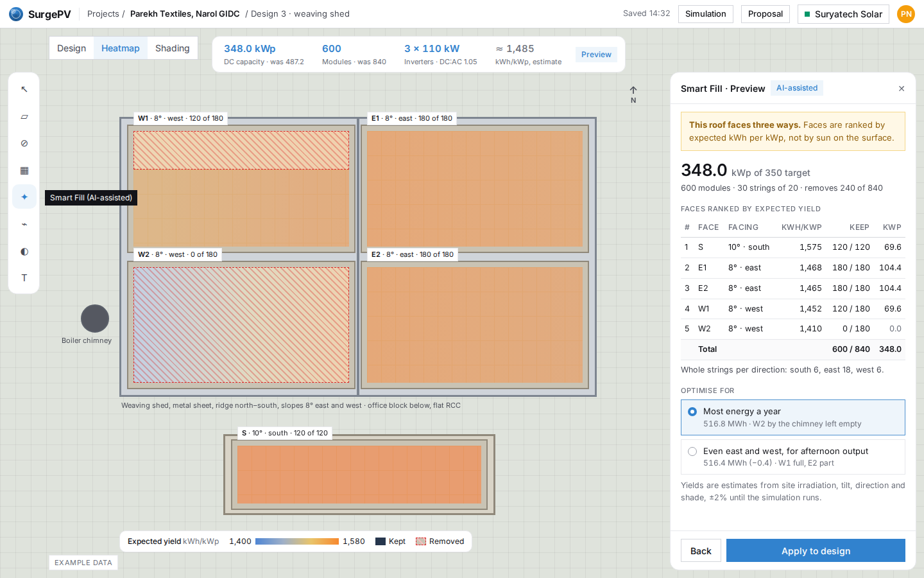Viewport: 924px width, 578px height.
Task: Select 'Most energy a year' option
Action: point(793,417)
